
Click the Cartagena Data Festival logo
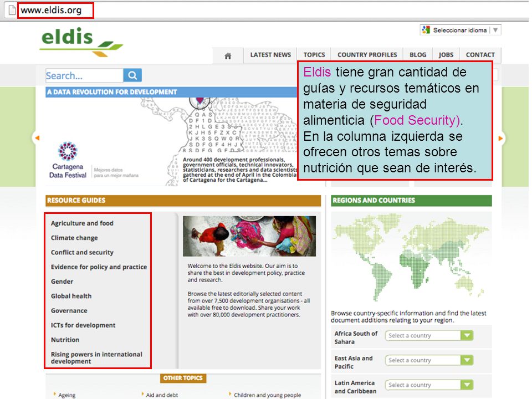coord(68,160)
